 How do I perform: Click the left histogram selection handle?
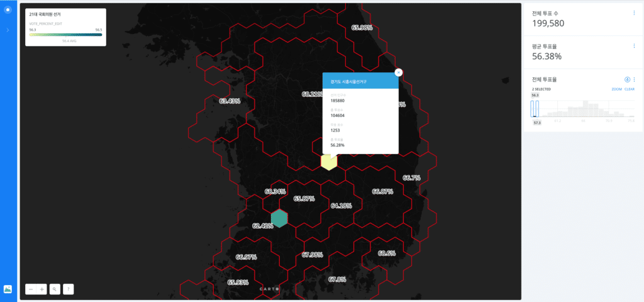pyautogui.click(x=533, y=109)
